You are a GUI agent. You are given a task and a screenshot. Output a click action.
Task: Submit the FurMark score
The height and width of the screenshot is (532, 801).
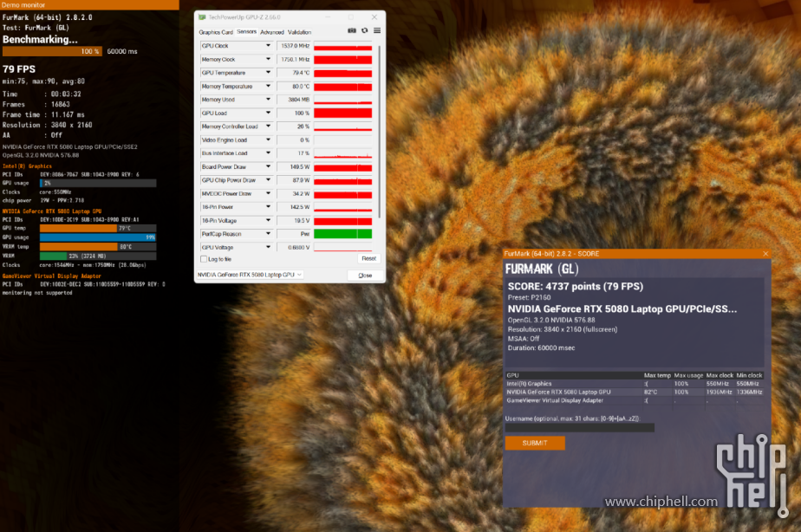click(535, 443)
